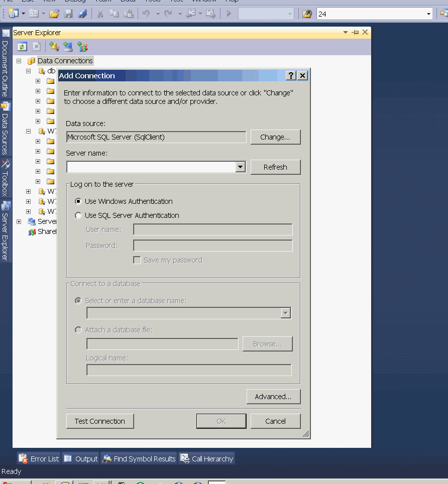This screenshot has width=448, height=484.
Task: Click the Stop Refresh icon in Server Explorer
Action: (37, 47)
